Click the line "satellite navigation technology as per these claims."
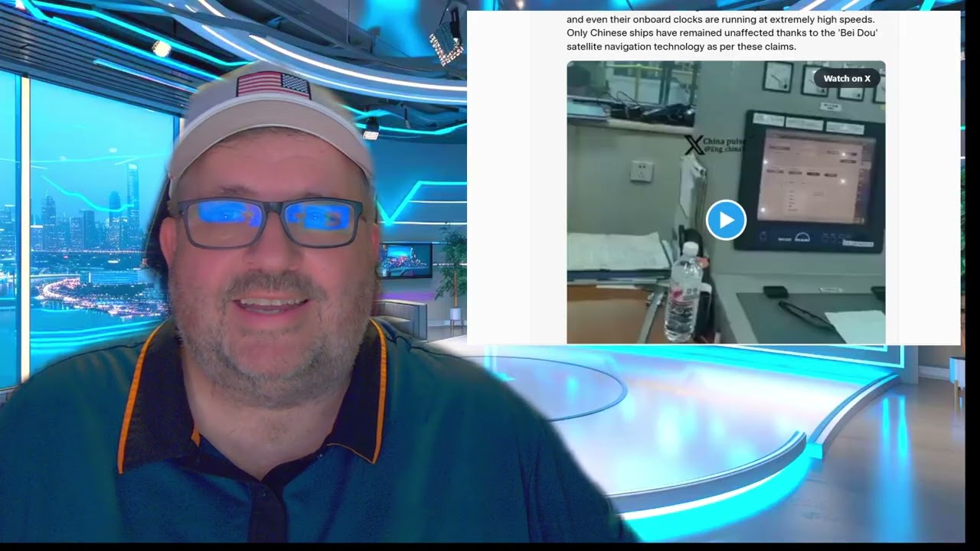980x551 pixels. [x=681, y=47]
